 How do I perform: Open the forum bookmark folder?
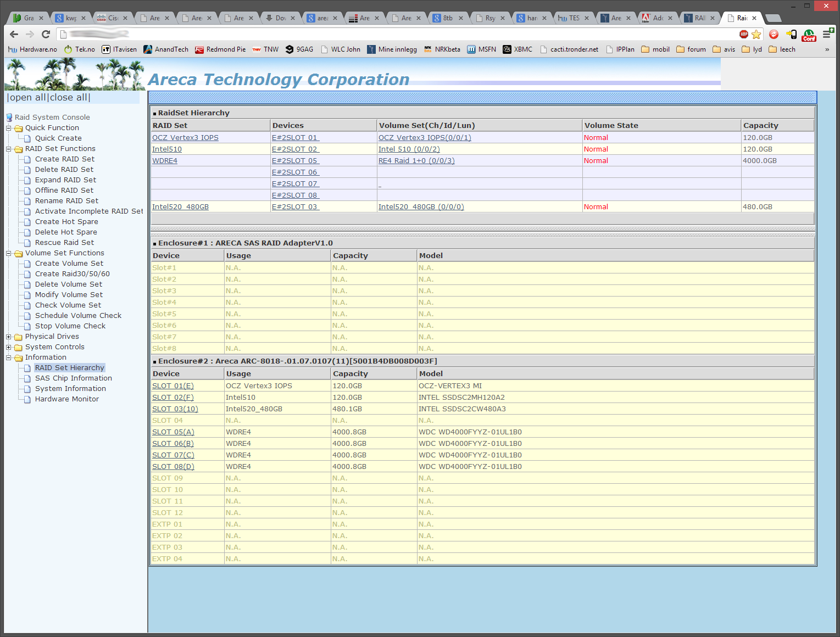point(691,49)
